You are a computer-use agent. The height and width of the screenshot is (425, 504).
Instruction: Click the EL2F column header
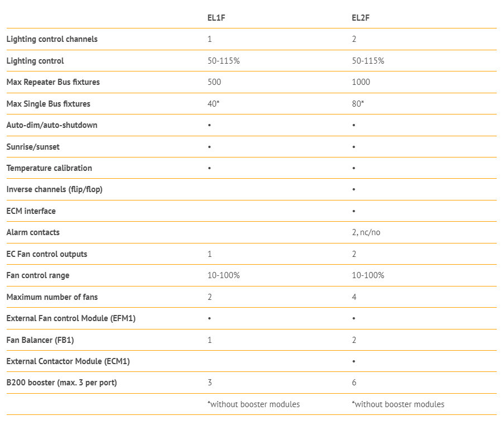click(x=361, y=18)
